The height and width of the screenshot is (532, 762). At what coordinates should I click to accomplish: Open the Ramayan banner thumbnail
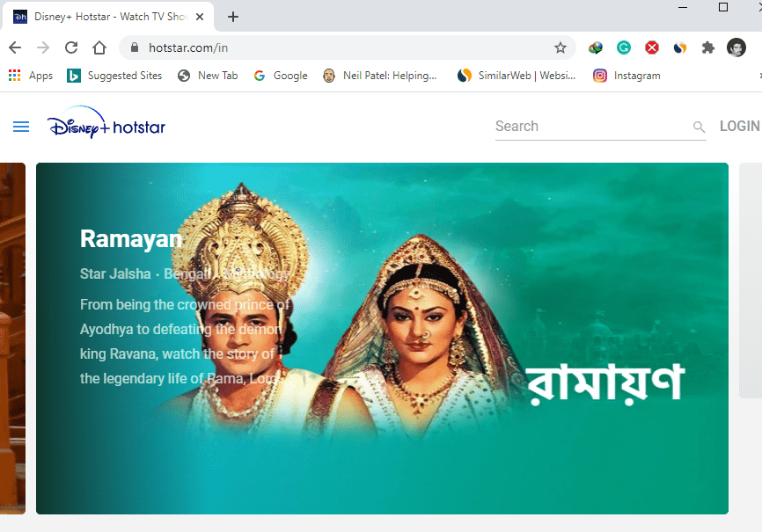coord(382,339)
